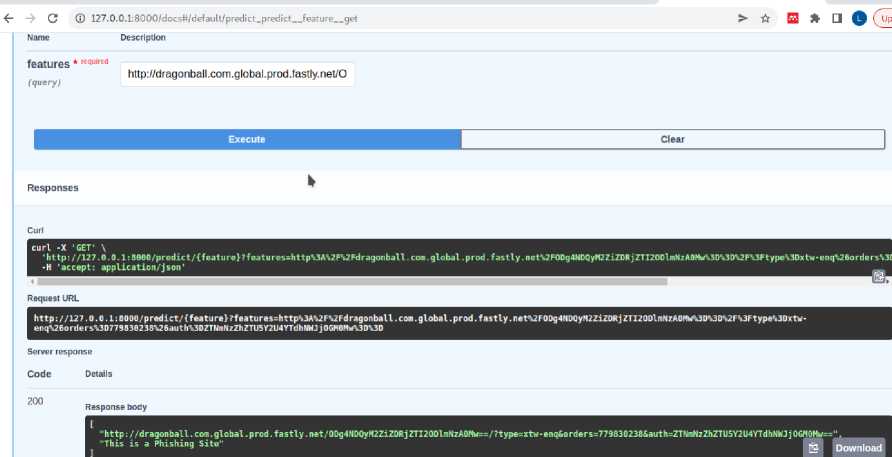The width and height of the screenshot is (892, 457).
Task: Move the curl box horizontal scrollbar
Action: coord(352,281)
